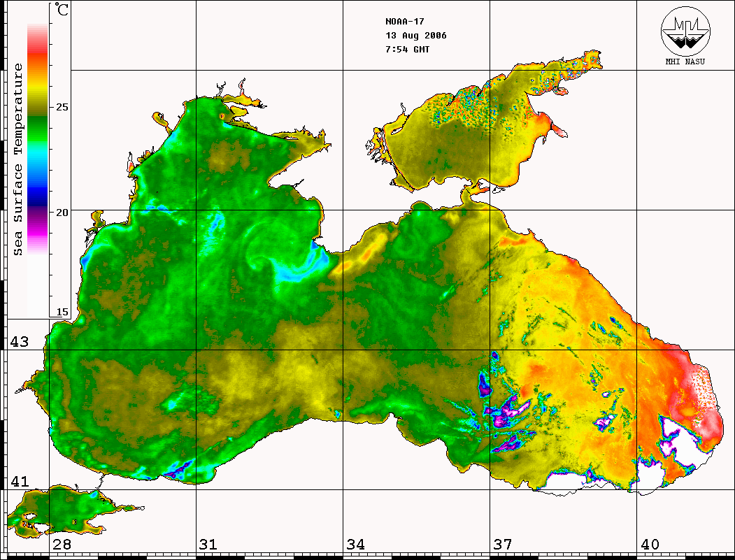Viewport: 735px width, 560px height.
Task: Click the longitude label 40
Action: 650,544
